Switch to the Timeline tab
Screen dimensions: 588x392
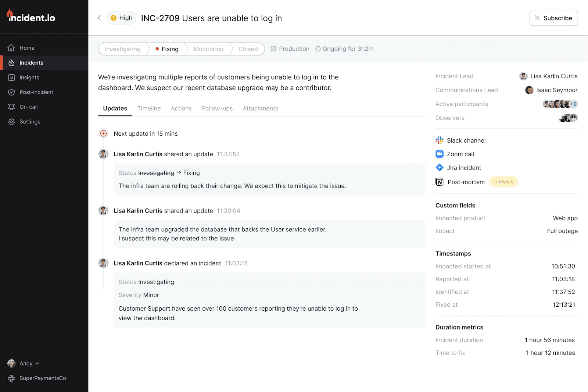(x=149, y=108)
